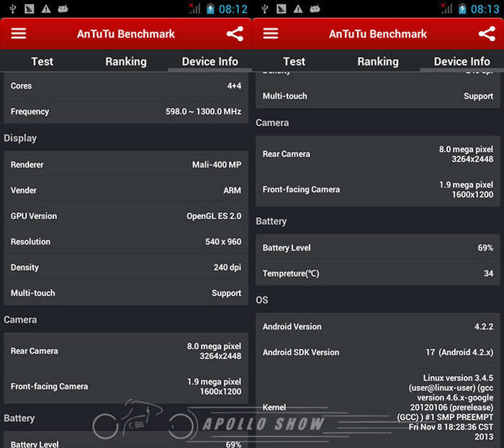Tap the 08:12 clock
This screenshot has height=448, width=504.
click(233, 9)
